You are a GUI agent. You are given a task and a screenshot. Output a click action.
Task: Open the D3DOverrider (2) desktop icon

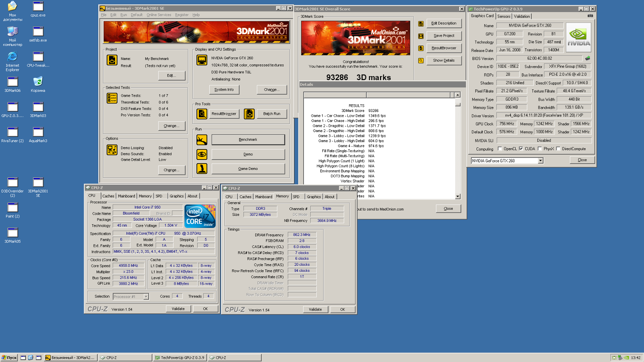coord(12,187)
